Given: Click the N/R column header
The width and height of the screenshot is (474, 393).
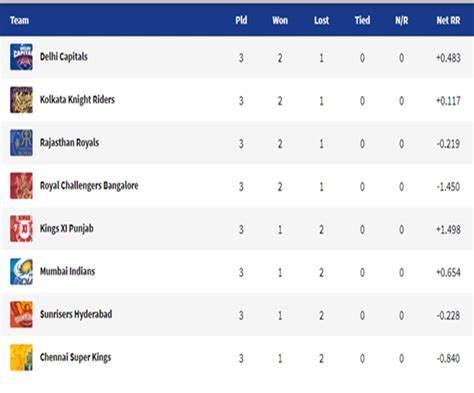Looking at the screenshot, I should 402,20.
